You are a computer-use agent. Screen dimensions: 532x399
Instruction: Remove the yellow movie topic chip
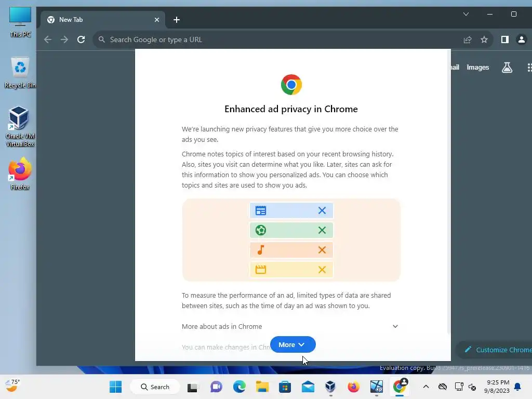[322, 270]
